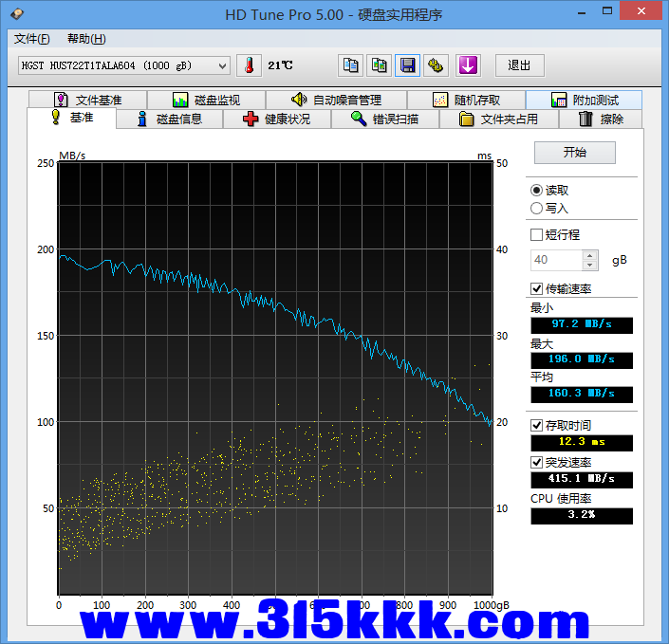Open the drive selection dropdown HGST HUS722T1TALA604
This screenshot has height=644, width=669.
(x=124, y=65)
